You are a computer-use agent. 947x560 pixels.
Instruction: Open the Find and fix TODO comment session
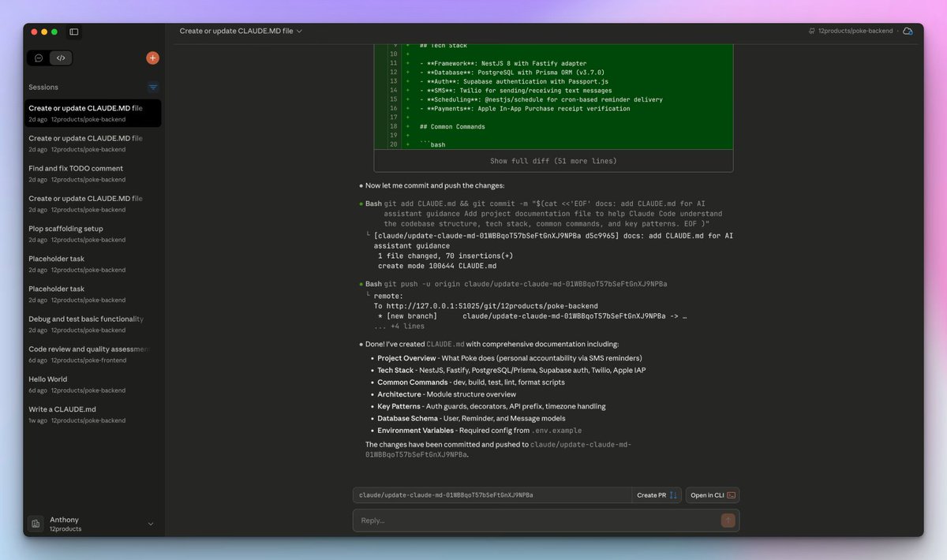pyautogui.click(x=93, y=174)
